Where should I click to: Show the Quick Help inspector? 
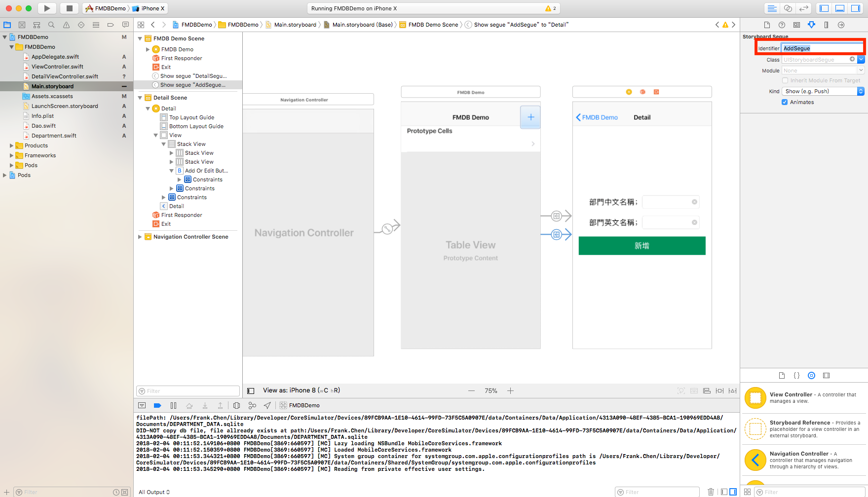(782, 25)
